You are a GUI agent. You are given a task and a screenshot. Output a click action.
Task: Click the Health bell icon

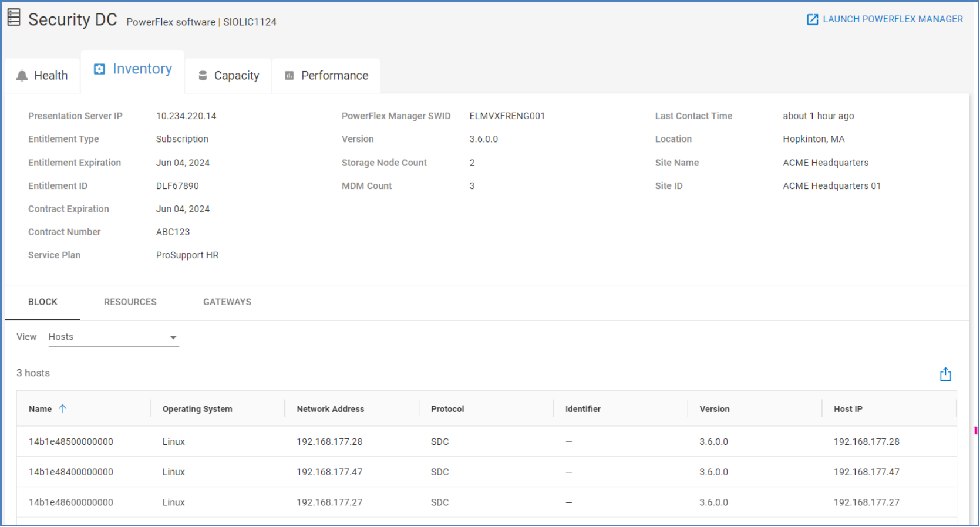point(22,76)
